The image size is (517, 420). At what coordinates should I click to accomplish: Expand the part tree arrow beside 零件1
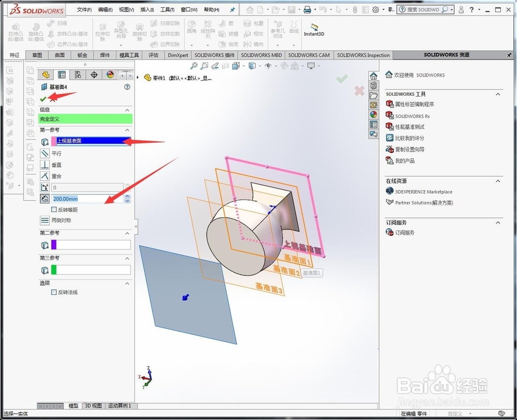[138, 78]
